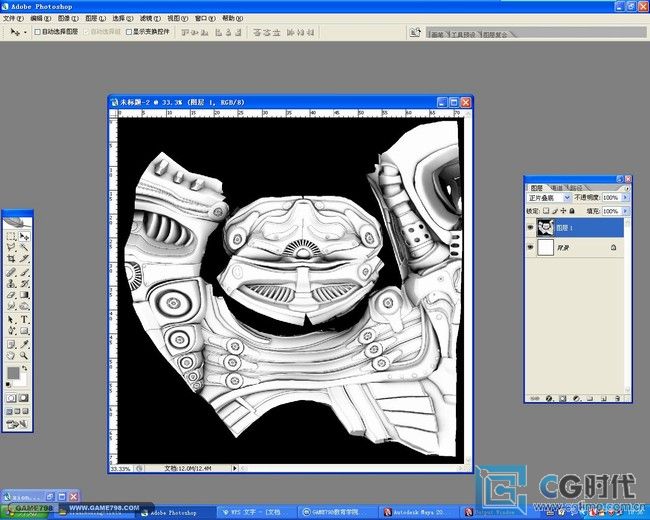Hide 图层 1 with eye icon
The image size is (650, 520).
click(530, 228)
